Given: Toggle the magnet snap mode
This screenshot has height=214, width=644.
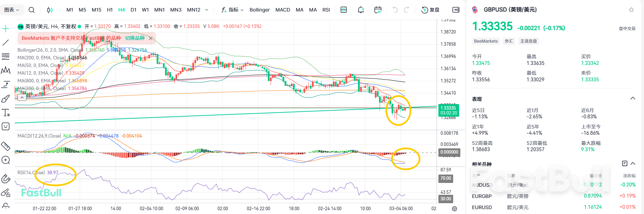Looking at the screenshot, I should (6, 179).
